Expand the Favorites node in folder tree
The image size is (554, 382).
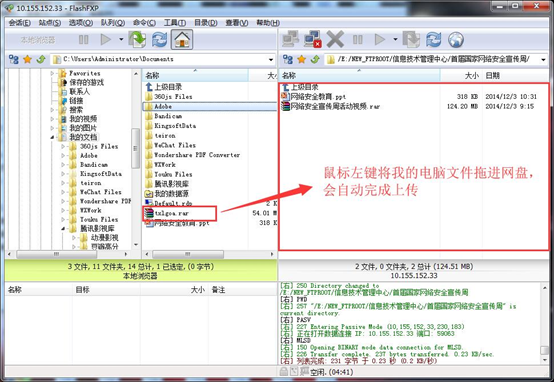(x=52, y=73)
